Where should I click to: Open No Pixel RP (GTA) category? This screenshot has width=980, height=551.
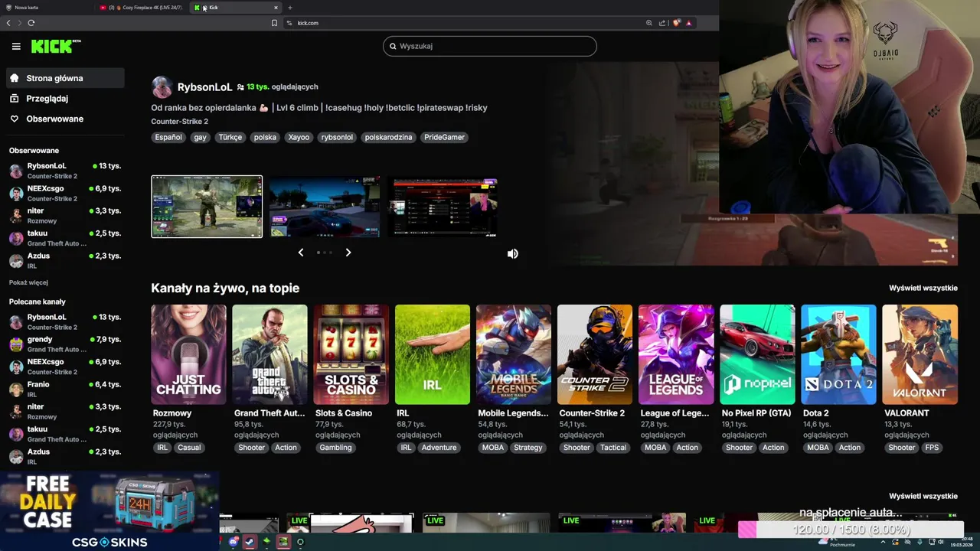click(x=757, y=354)
